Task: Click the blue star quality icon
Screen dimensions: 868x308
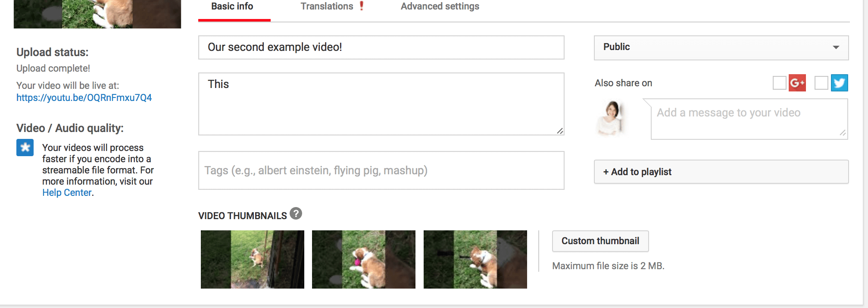Action: coord(25,148)
